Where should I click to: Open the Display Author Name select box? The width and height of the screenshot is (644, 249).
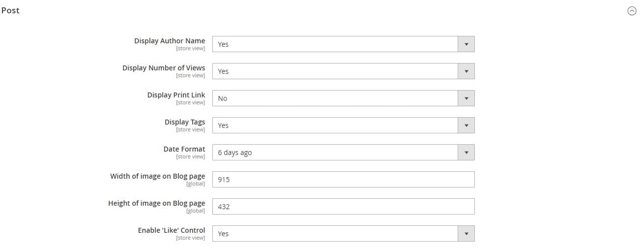point(343,44)
